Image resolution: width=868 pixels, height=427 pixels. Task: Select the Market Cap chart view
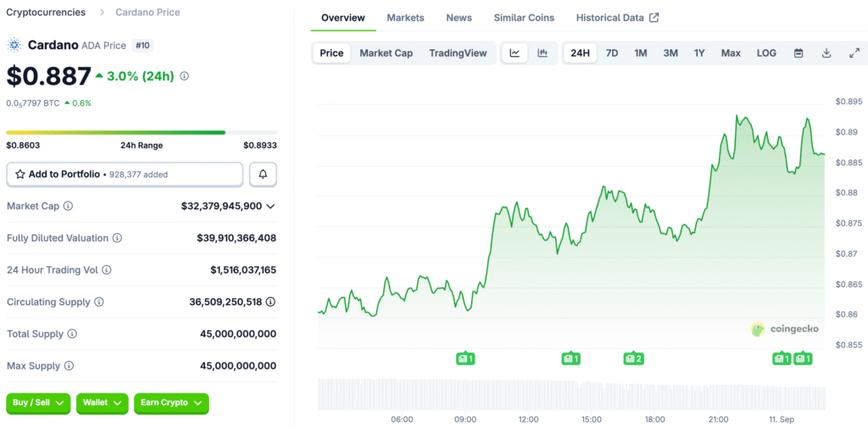click(387, 53)
